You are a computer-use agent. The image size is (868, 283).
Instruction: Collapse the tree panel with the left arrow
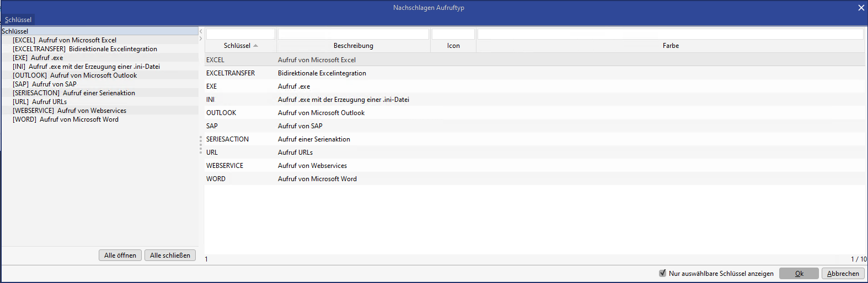(201, 31)
